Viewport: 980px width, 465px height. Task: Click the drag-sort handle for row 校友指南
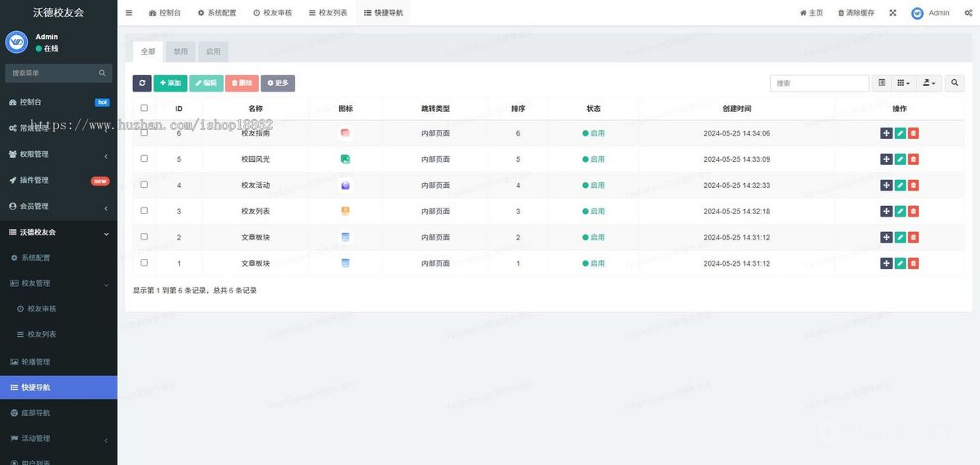(x=886, y=133)
